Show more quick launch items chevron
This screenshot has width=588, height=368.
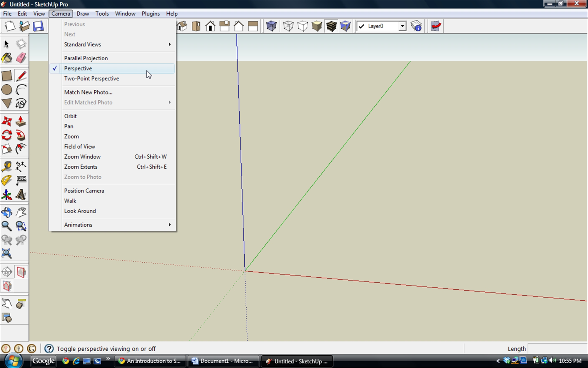(108, 358)
